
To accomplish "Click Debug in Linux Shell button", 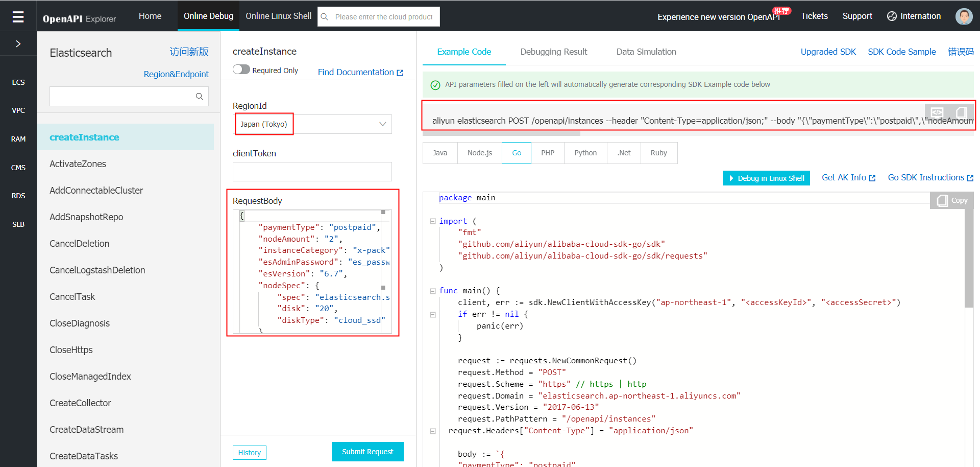I will click(766, 178).
